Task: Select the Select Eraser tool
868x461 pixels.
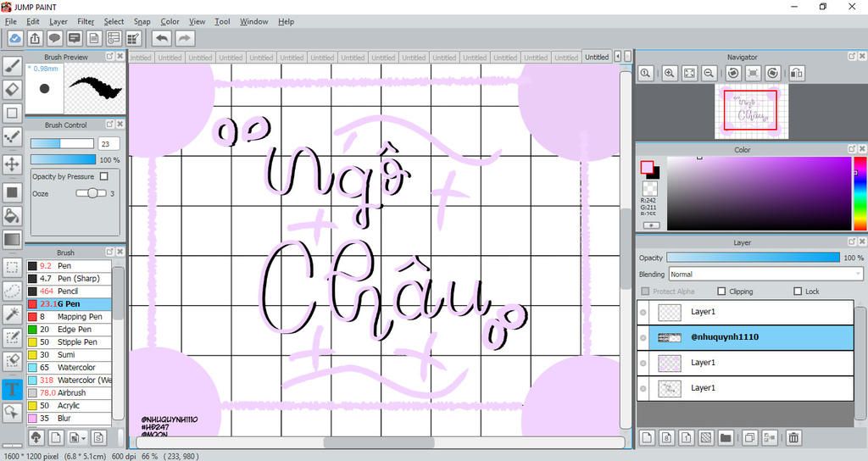Action: point(12,361)
